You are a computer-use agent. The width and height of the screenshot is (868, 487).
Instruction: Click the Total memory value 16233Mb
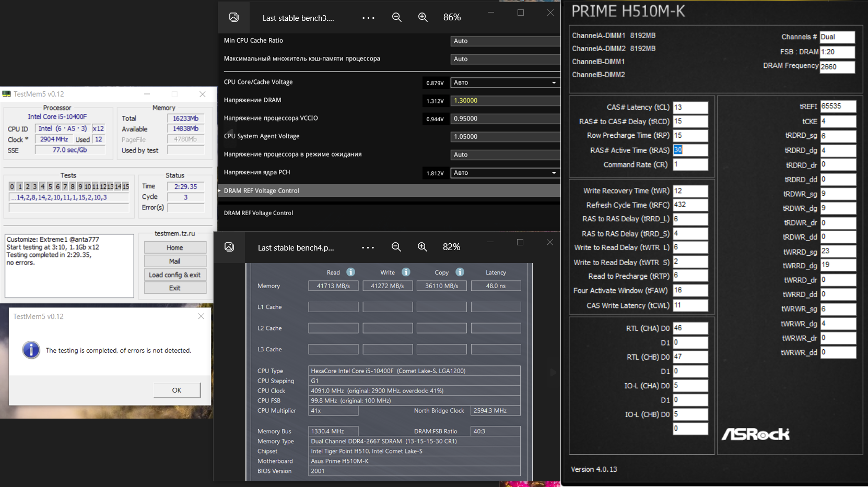tap(186, 118)
